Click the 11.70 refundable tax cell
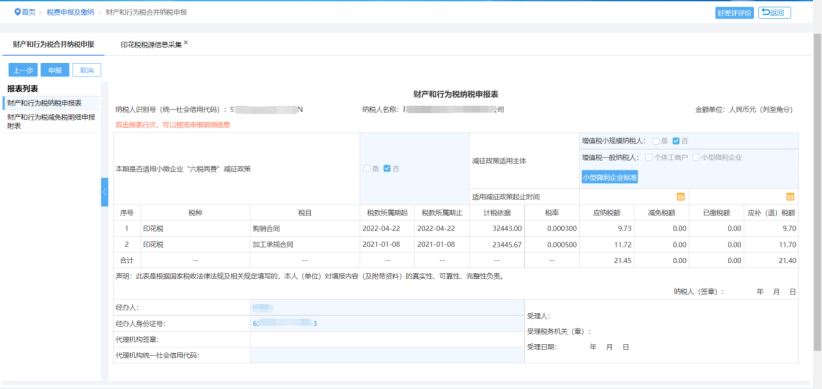This screenshot has width=822, height=389. tap(771, 244)
